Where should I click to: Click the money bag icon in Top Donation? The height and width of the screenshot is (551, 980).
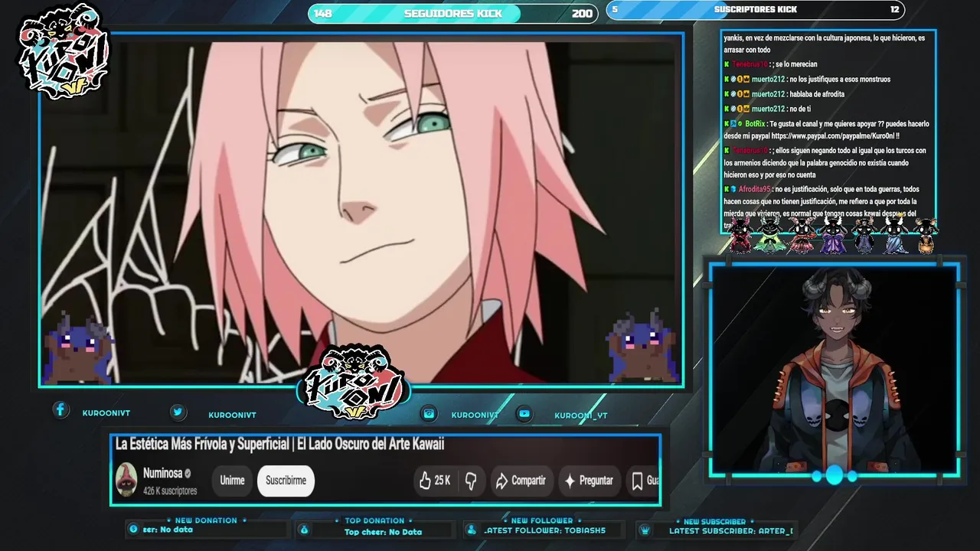coord(304,530)
